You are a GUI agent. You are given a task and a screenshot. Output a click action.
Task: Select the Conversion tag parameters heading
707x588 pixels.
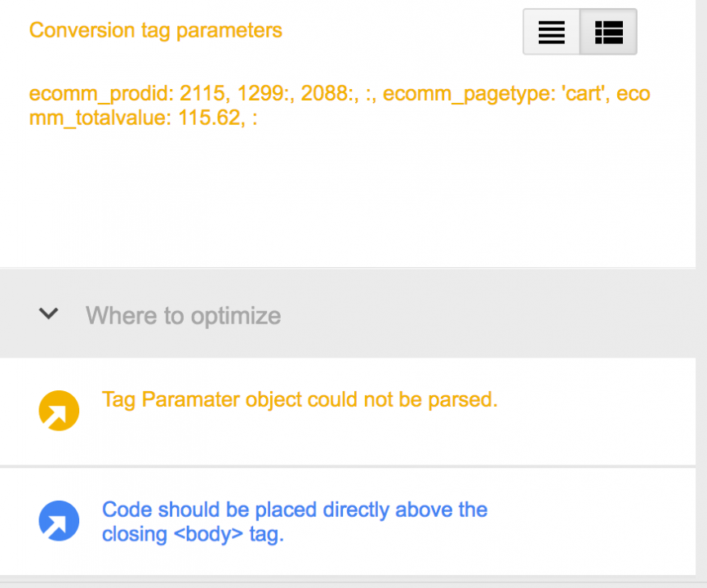[156, 31]
